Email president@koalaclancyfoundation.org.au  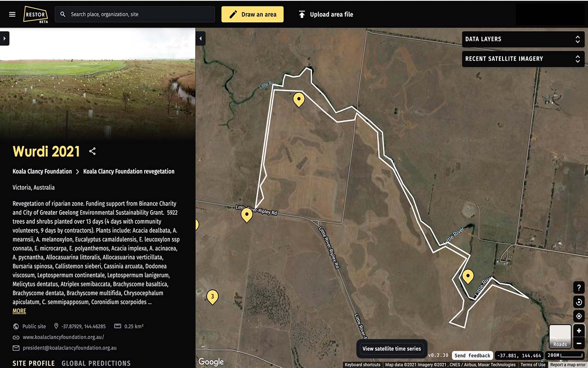pyautogui.click(x=69, y=348)
